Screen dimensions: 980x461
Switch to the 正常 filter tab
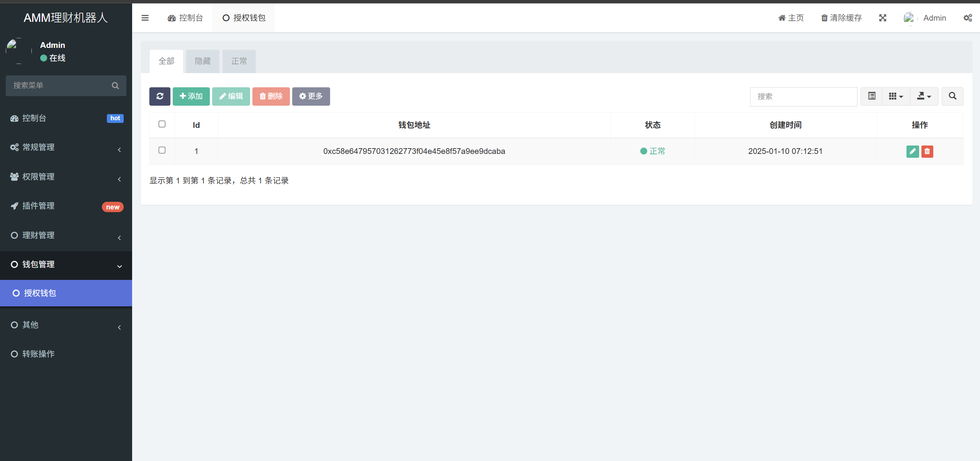[239, 61]
